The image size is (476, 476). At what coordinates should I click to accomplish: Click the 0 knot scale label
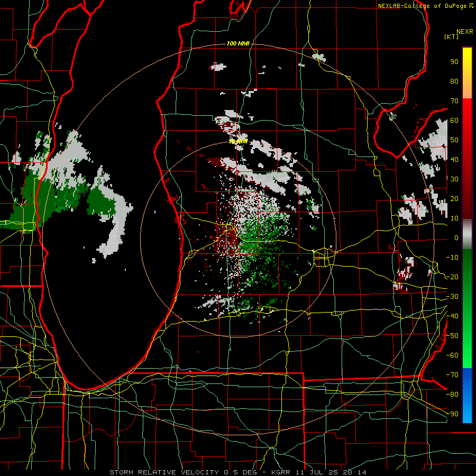pyautogui.click(x=456, y=237)
